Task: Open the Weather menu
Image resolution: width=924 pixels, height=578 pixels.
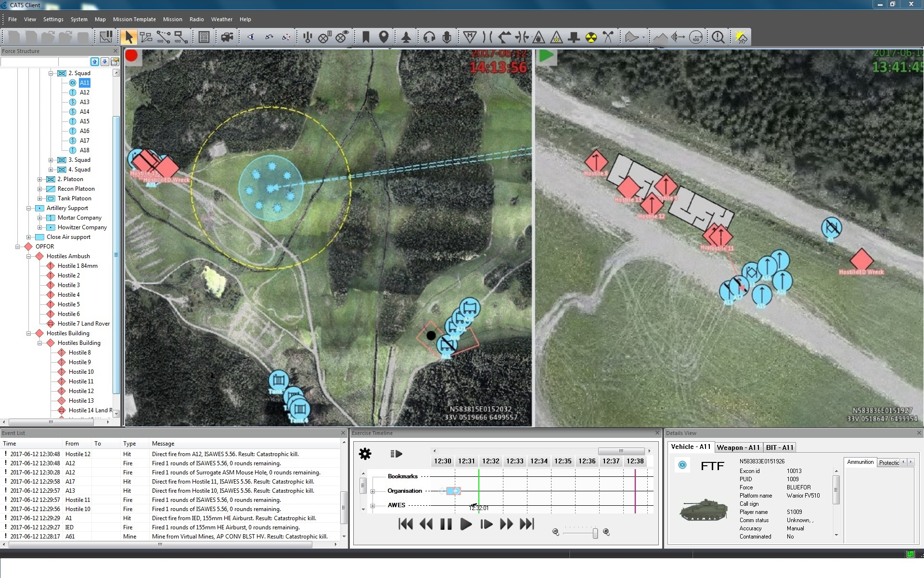Action: tap(222, 19)
